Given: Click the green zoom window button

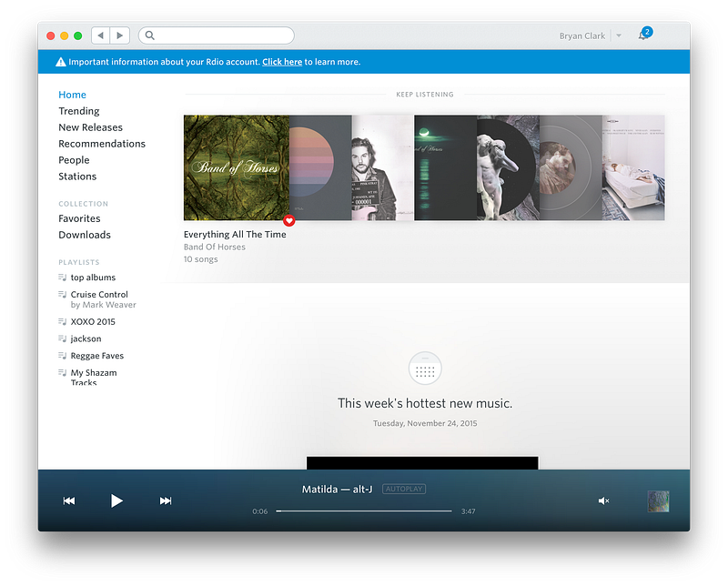Looking at the screenshot, I should pyautogui.click(x=78, y=35).
